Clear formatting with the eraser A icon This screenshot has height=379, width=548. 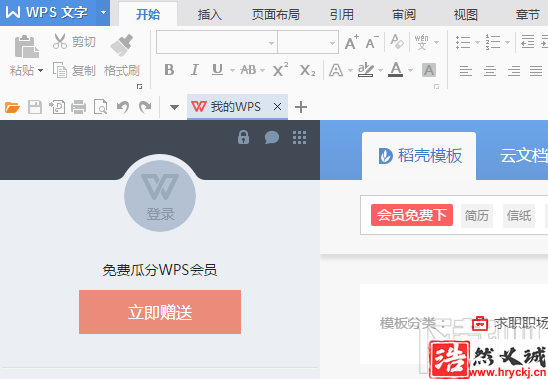[397, 41]
